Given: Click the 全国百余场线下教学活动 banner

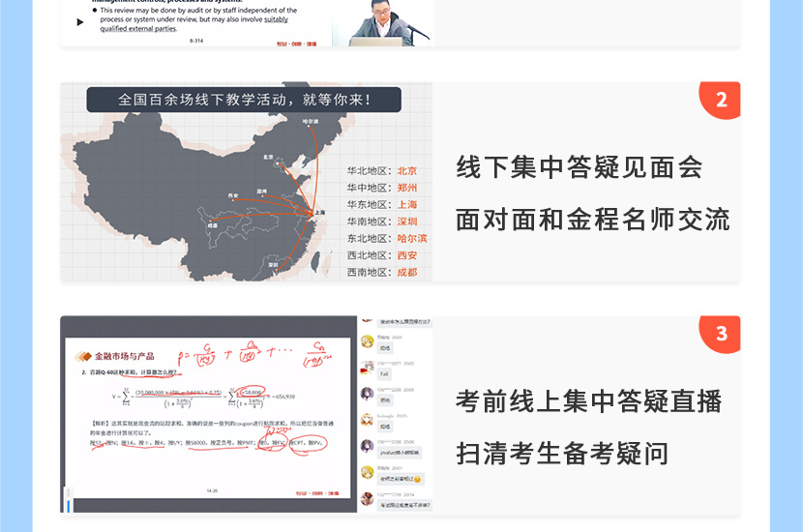Looking at the screenshot, I should pyautogui.click(x=245, y=100).
